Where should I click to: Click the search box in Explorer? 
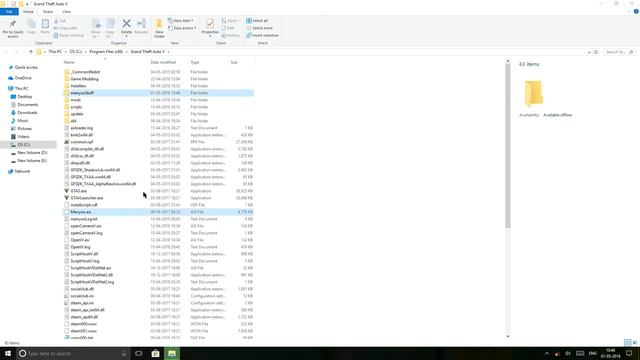pyautogui.click(x=619, y=52)
